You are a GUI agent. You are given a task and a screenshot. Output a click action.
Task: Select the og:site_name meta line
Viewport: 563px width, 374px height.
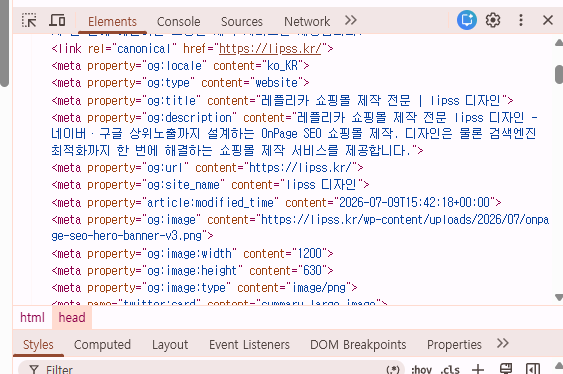tap(210, 185)
